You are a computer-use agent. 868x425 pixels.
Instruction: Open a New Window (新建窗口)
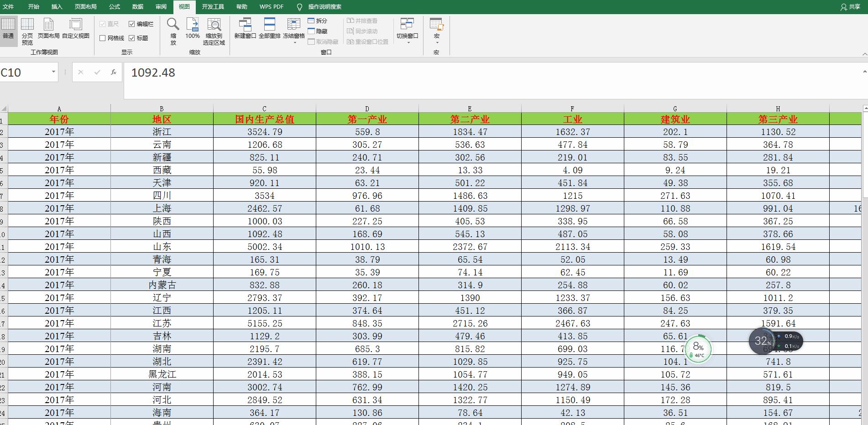tap(245, 28)
